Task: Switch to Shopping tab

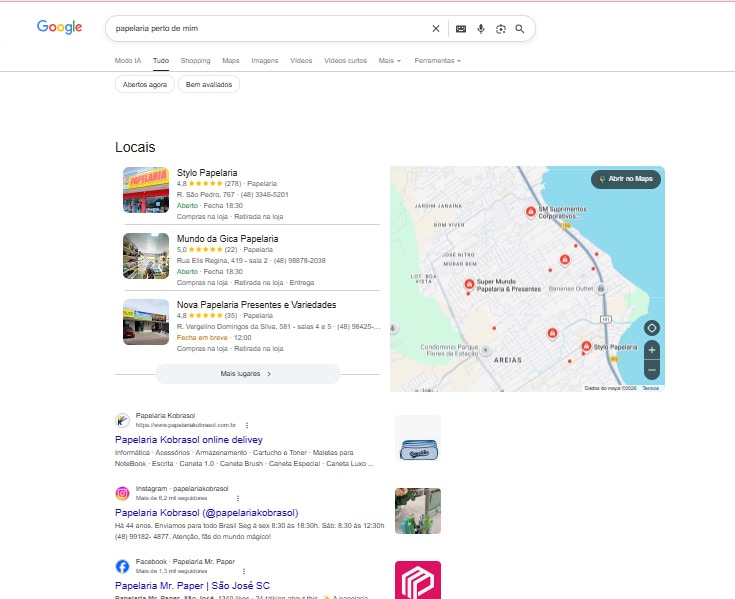Action: (195, 60)
